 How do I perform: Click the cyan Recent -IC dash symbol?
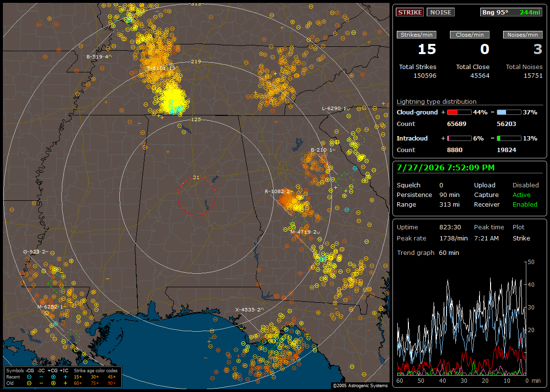click(41, 377)
